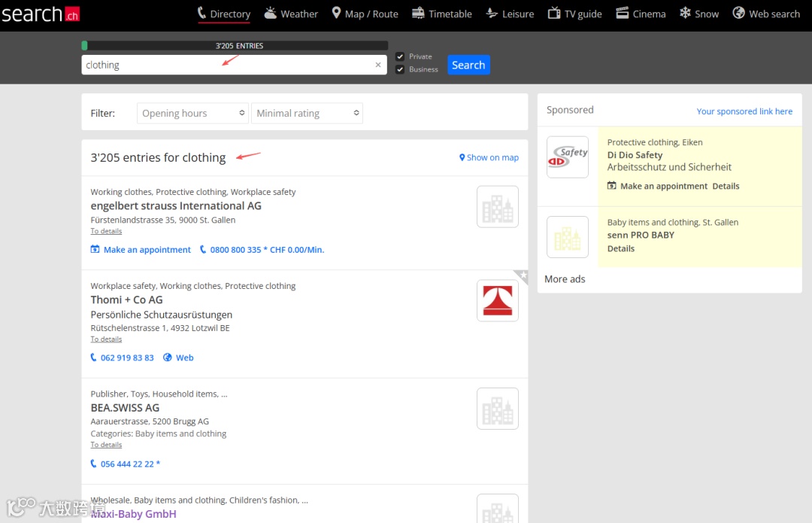
Task: Click the Di Dio Safety logo
Action: click(568, 157)
